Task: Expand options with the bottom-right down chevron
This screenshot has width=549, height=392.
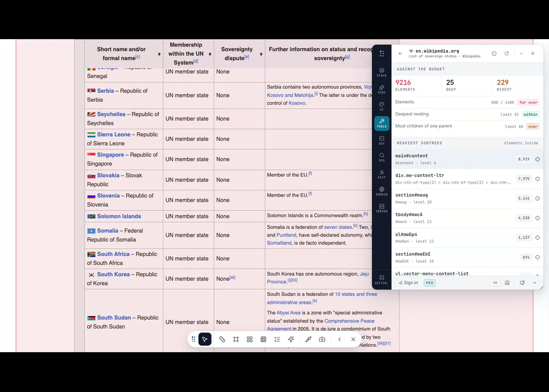Action: click(x=534, y=283)
